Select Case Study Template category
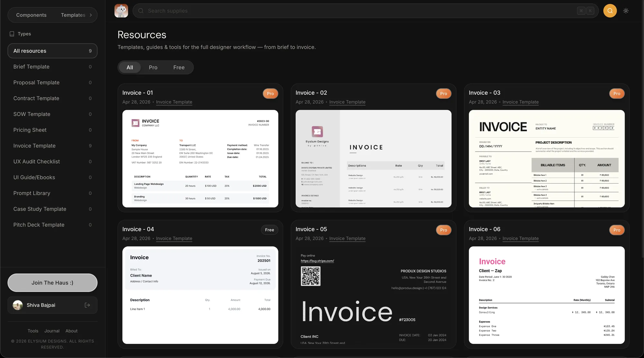The height and width of the screenshot is (358, 644). (x=52, y=209)
